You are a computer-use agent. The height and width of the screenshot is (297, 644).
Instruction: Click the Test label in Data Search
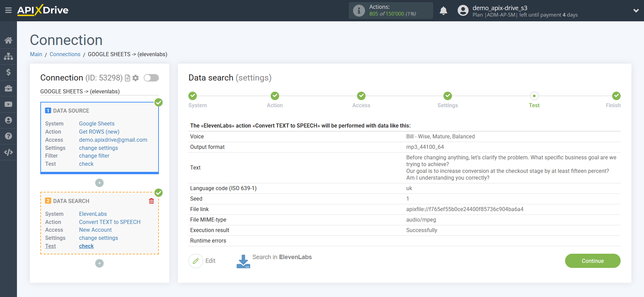point(50,246)
